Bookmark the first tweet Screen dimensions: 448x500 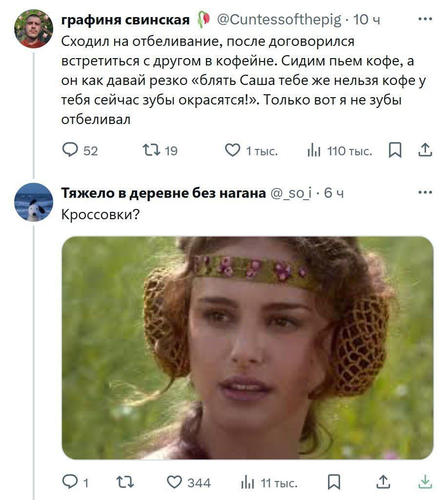pyautogui.click(x=395, y=150)
